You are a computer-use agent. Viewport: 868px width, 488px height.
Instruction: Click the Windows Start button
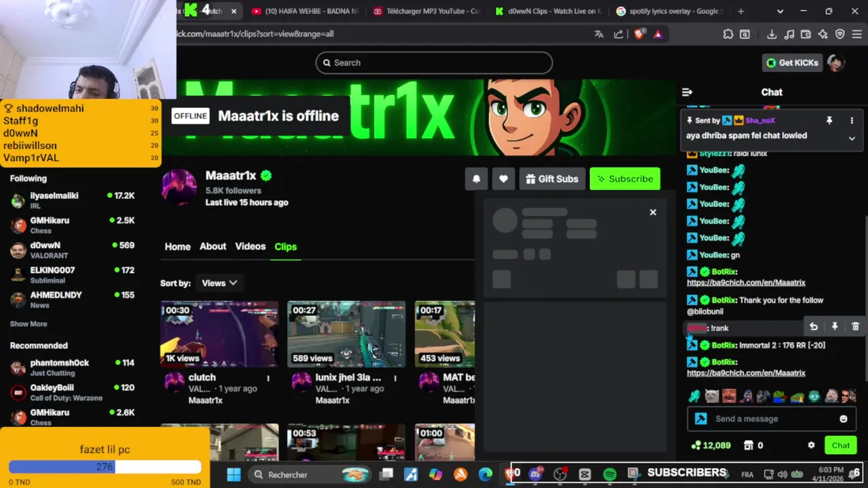point(233,474)
